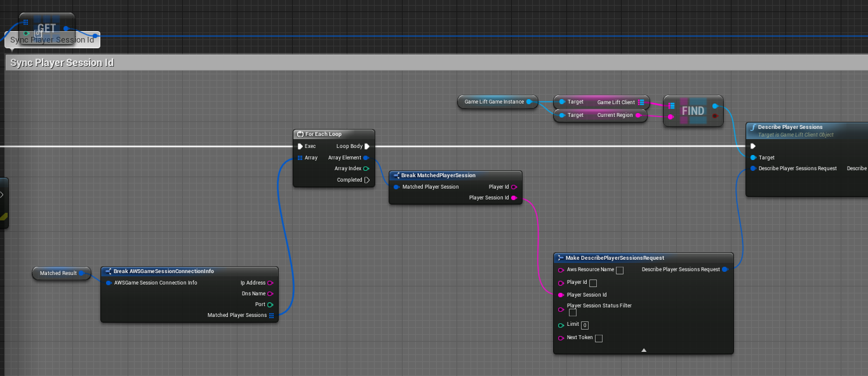Click the Sync Player Session Id comment header
868x376 pixels.
pyautogui.click(x=62, y=63)
